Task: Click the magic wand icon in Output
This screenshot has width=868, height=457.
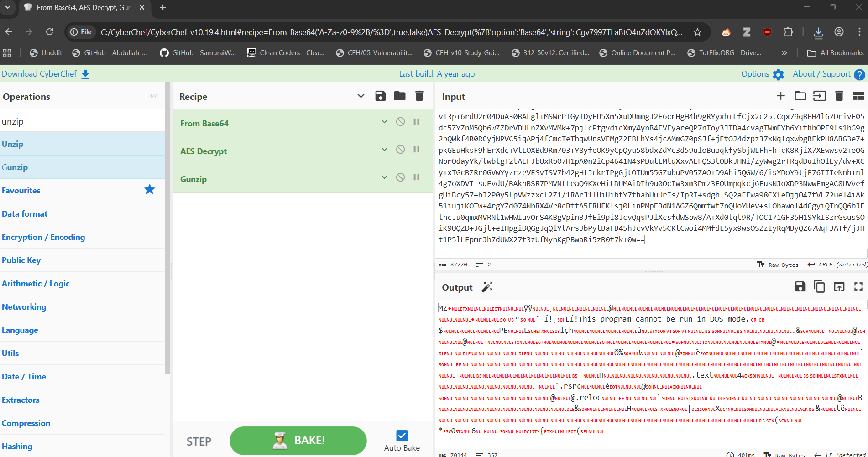Action: click(x=487, y=287)
